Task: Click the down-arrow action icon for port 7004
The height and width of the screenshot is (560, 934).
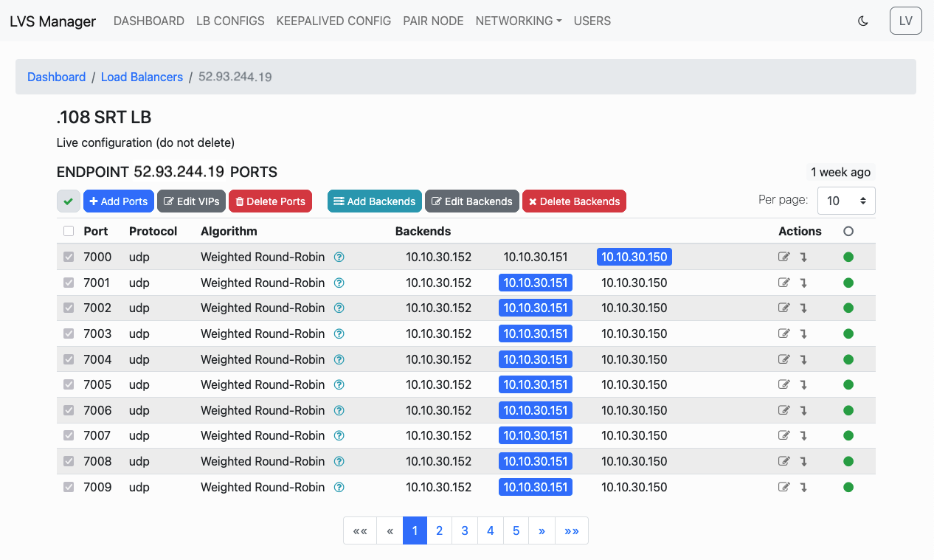Action: click(803, 359)
